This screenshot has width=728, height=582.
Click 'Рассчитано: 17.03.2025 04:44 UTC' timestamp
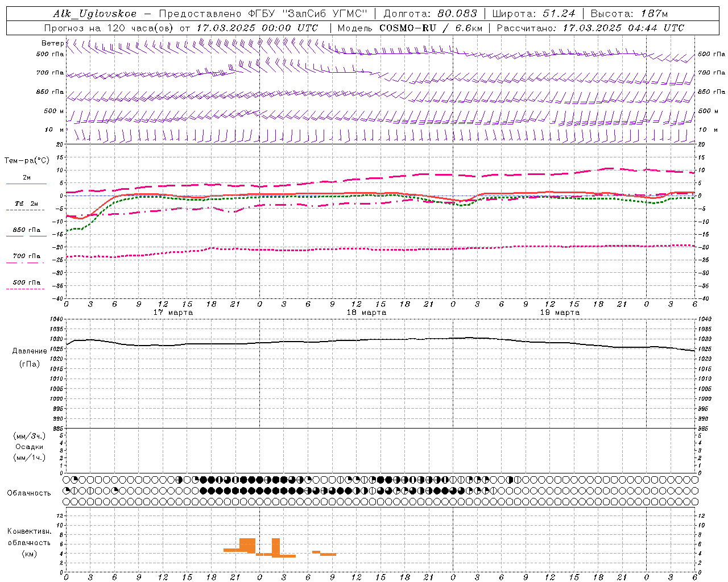click(x=591, y=28)
